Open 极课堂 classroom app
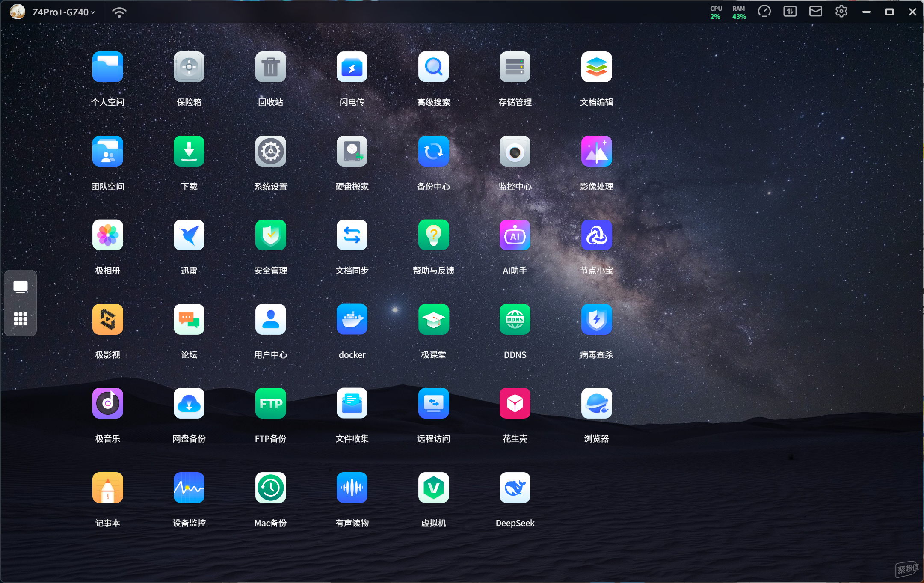 click(433, 320)
